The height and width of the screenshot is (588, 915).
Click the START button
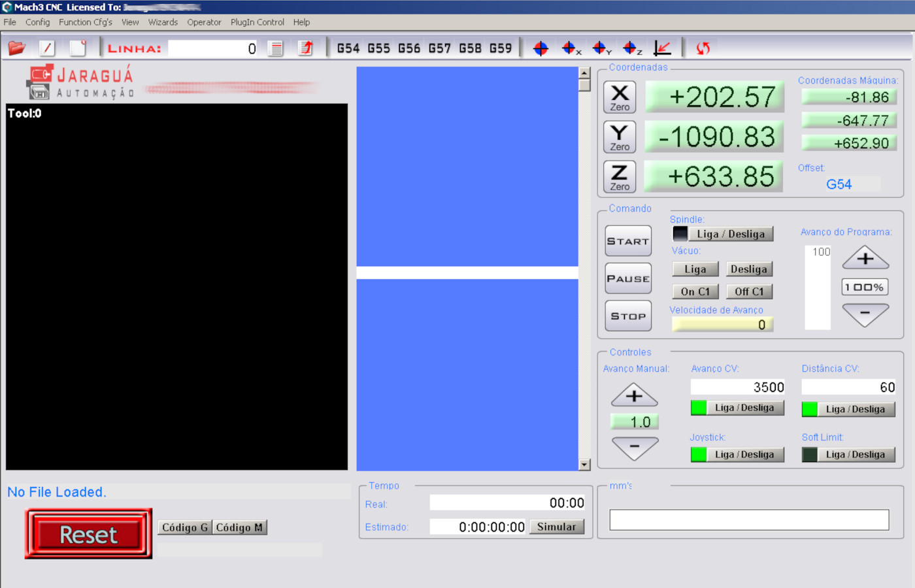click(628, 241)
